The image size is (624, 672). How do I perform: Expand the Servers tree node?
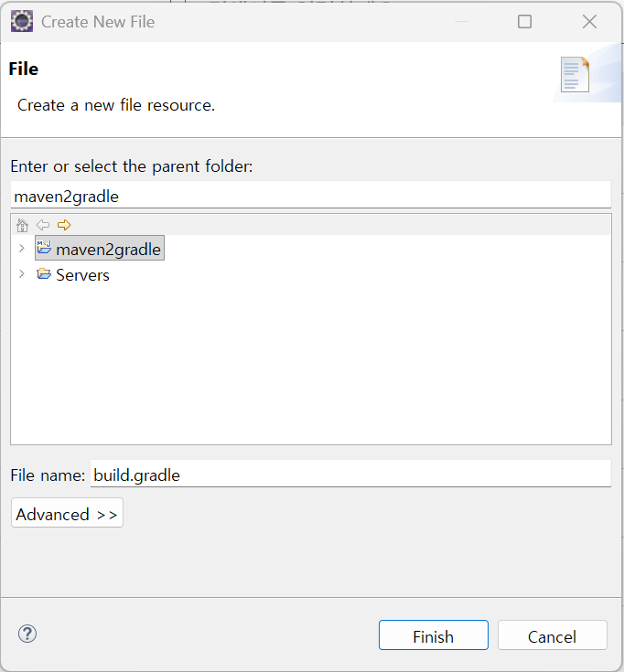[22, 274]
